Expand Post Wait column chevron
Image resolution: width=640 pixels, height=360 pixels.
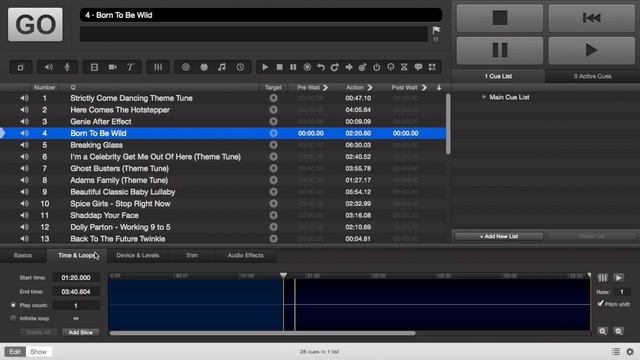pyautogui.click(x=424, y=87)
